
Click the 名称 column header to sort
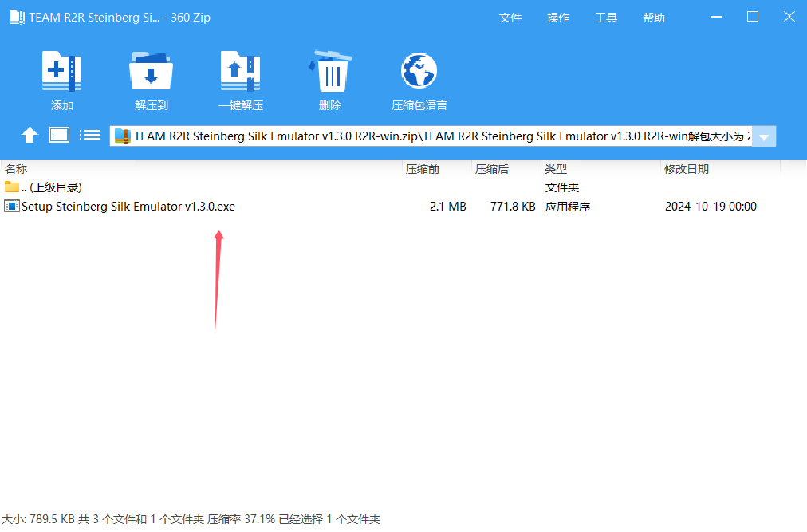(18, 168)
